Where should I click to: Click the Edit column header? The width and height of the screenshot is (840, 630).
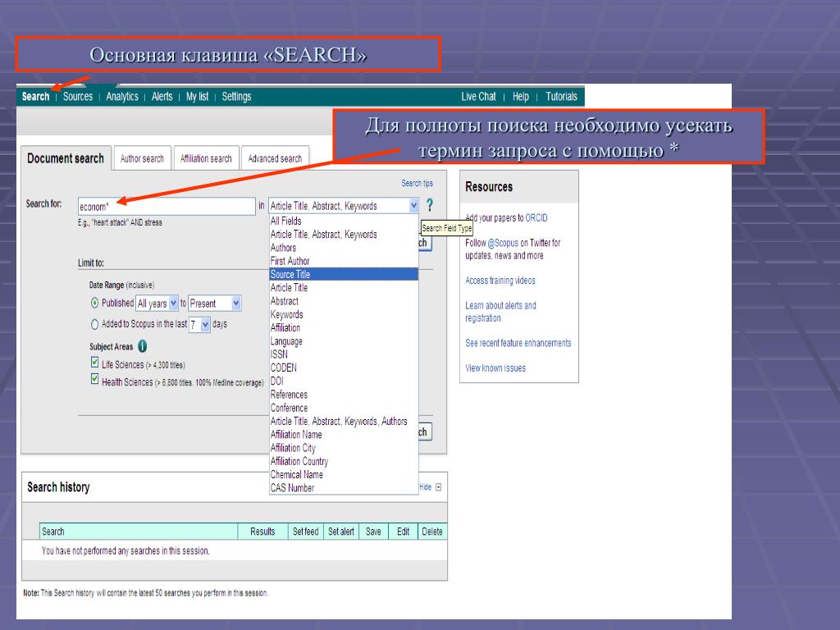coord(403,532)
